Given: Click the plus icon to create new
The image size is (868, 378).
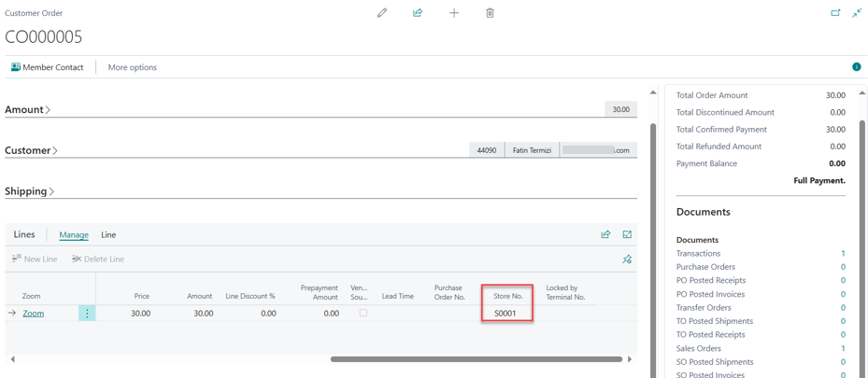Looking at the screenshot, I should [x=454, y=13].
